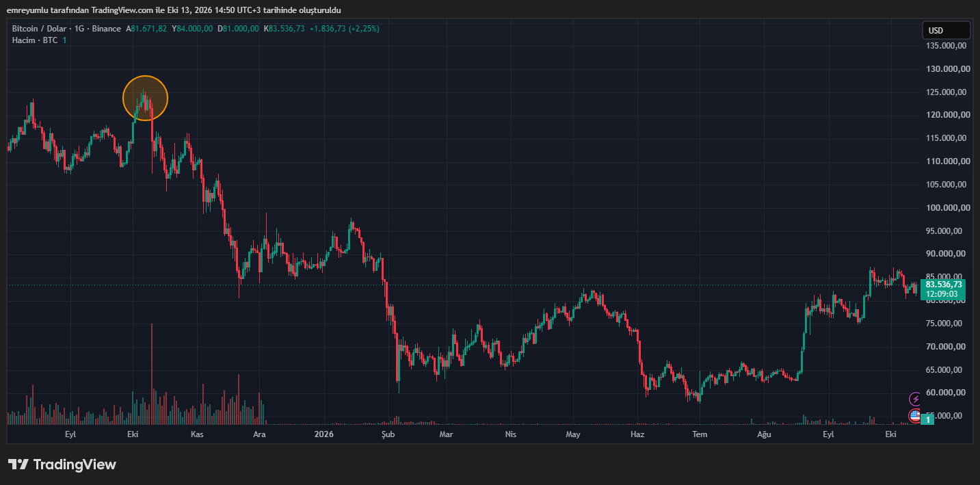Click the 60.000,00 price axis label

coord(946,393)
